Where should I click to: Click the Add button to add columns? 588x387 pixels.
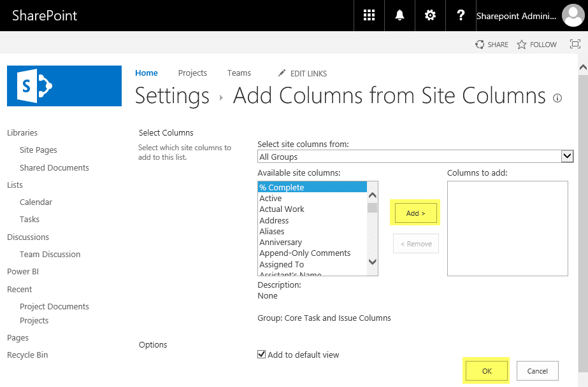(x=415, y=213)
